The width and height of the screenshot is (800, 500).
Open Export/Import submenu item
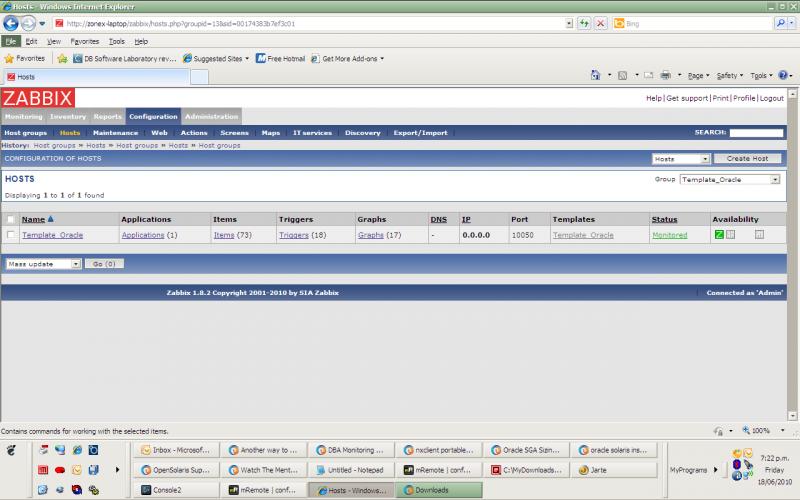[420, 133]
